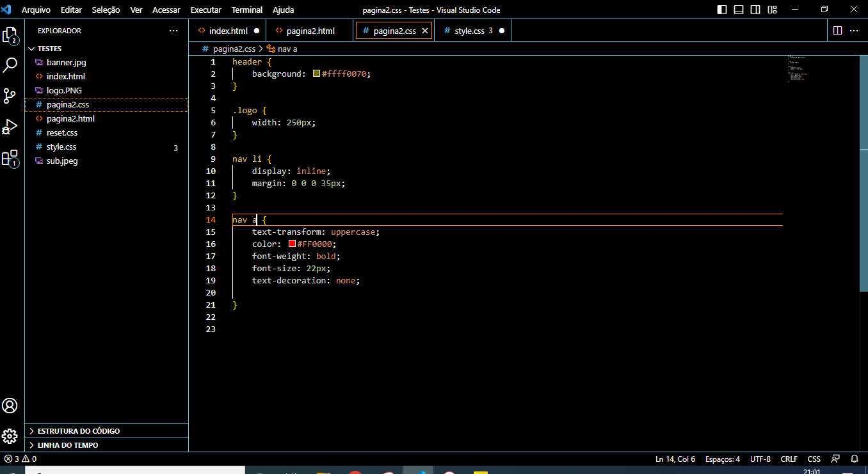Collapse the TESTES folder section
868x474 pixels.
(106, 49)
